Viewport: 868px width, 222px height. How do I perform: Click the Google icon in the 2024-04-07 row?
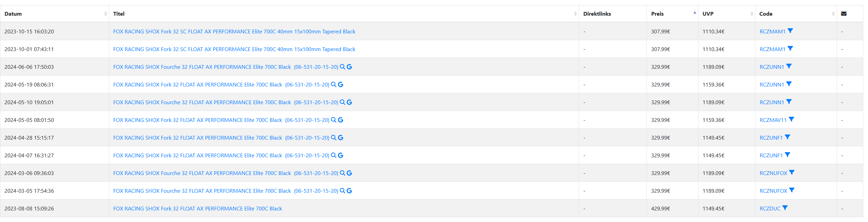tap(341, 155)
